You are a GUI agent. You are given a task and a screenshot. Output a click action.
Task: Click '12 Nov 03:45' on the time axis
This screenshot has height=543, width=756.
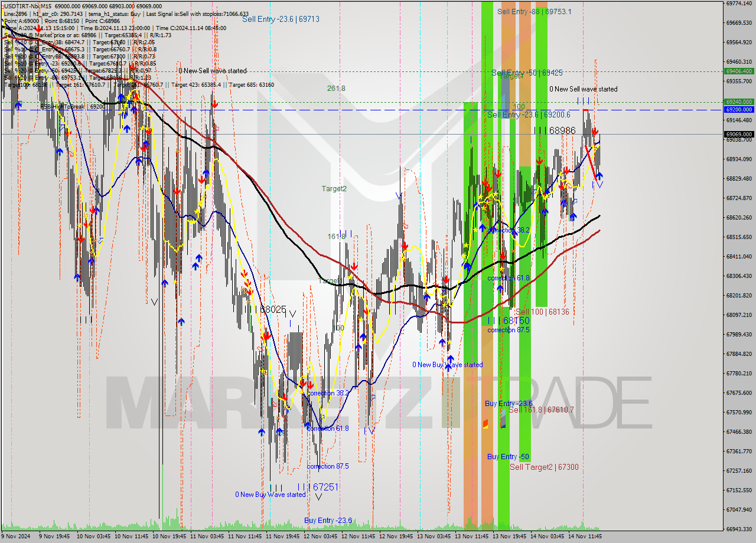[320, 537]
